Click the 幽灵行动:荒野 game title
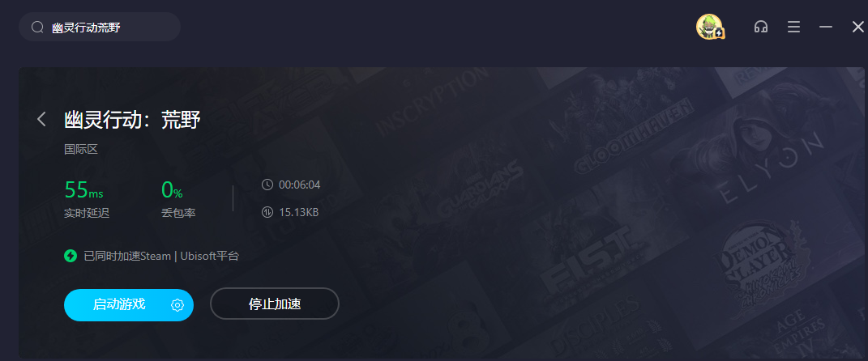This screenshot has width=868, height=361. point(132,120)
